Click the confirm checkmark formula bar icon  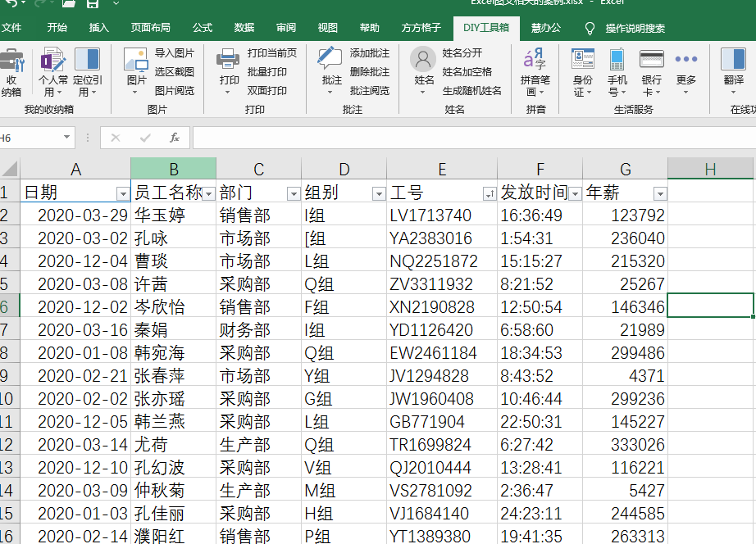(145, 138)
